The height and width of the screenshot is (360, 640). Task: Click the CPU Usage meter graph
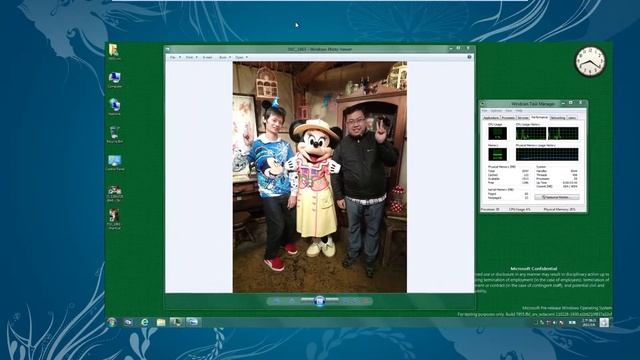tap(498, 133)
